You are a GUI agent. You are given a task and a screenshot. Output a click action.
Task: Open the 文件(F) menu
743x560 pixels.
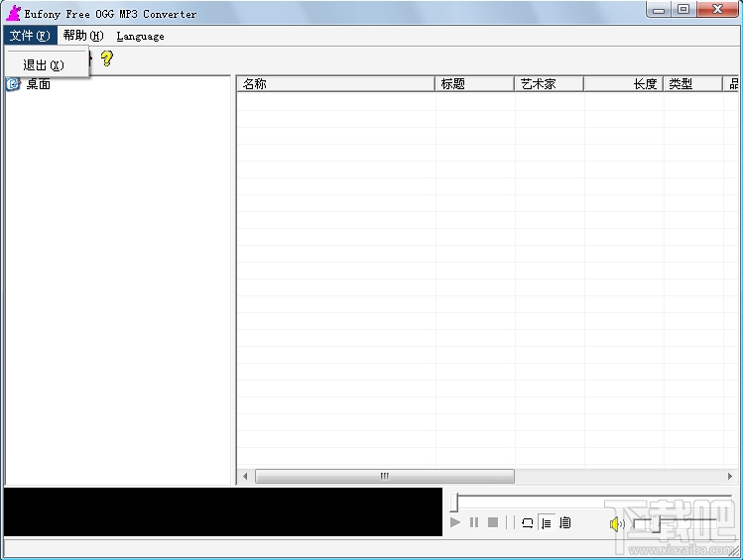pyautogui.click(x=30, y=36)
